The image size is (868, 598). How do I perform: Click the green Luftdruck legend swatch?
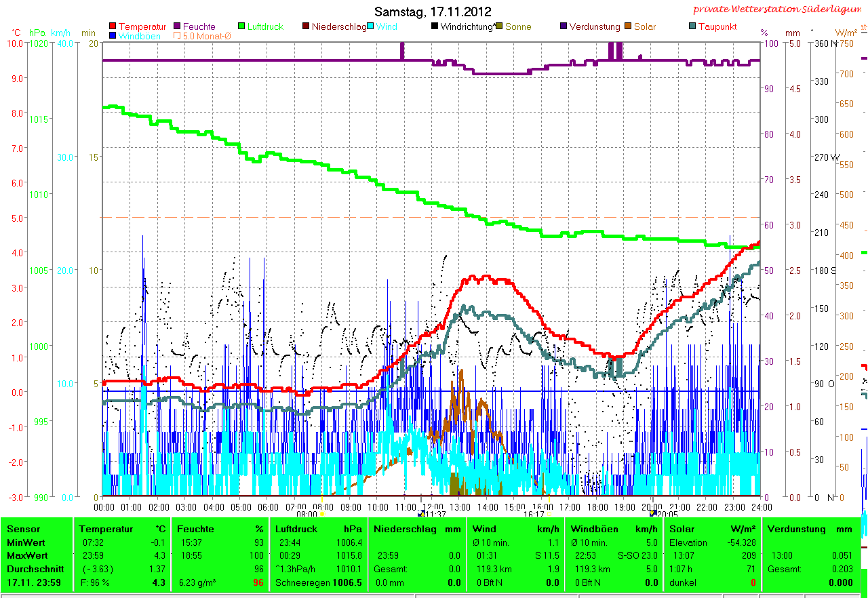(241, 26)
